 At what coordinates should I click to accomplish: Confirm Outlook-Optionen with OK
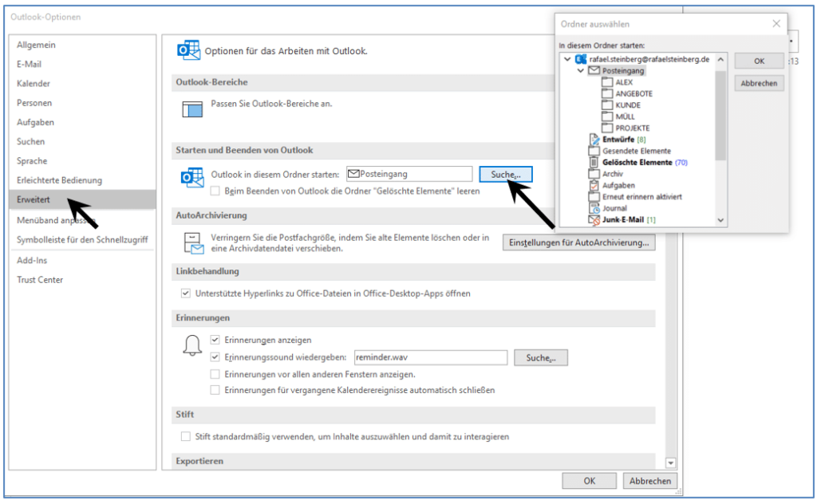[x=590, y=481]
